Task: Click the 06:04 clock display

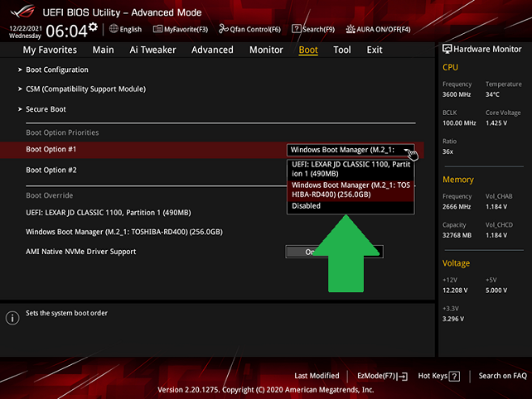Action: click(66, 31)
